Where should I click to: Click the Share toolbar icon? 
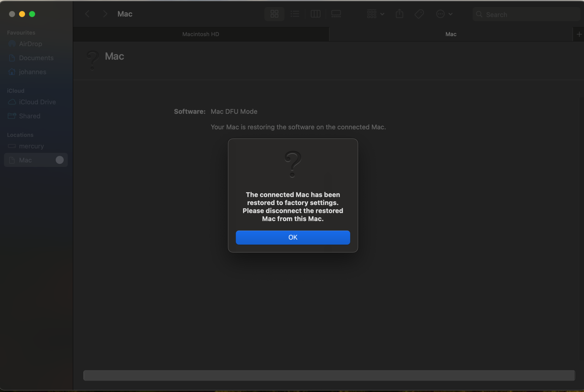399,14
